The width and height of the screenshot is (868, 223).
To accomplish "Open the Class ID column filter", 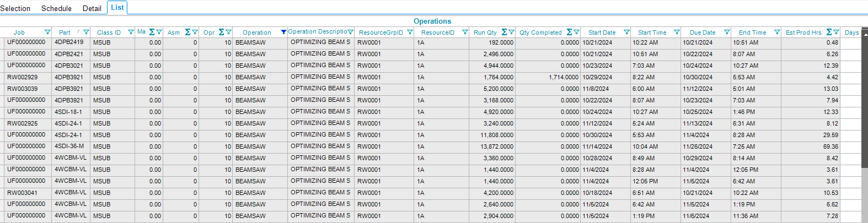I will click(131, 32).
